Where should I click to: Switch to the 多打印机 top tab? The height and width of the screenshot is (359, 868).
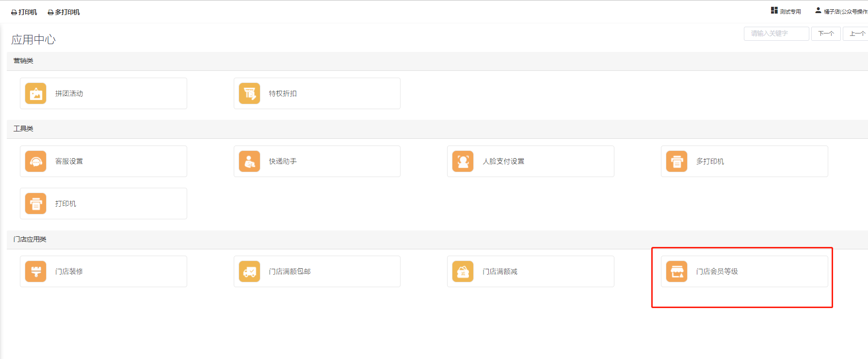tap(64, 12)
